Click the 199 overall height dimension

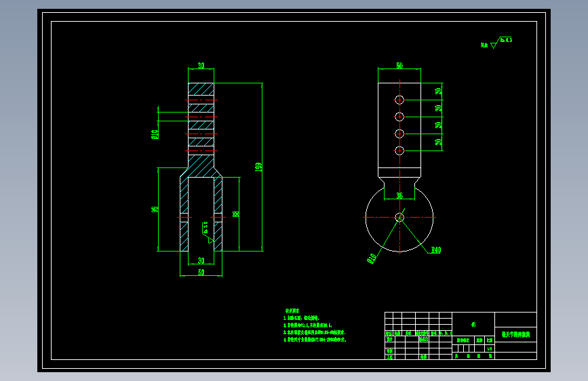[258, 167]
